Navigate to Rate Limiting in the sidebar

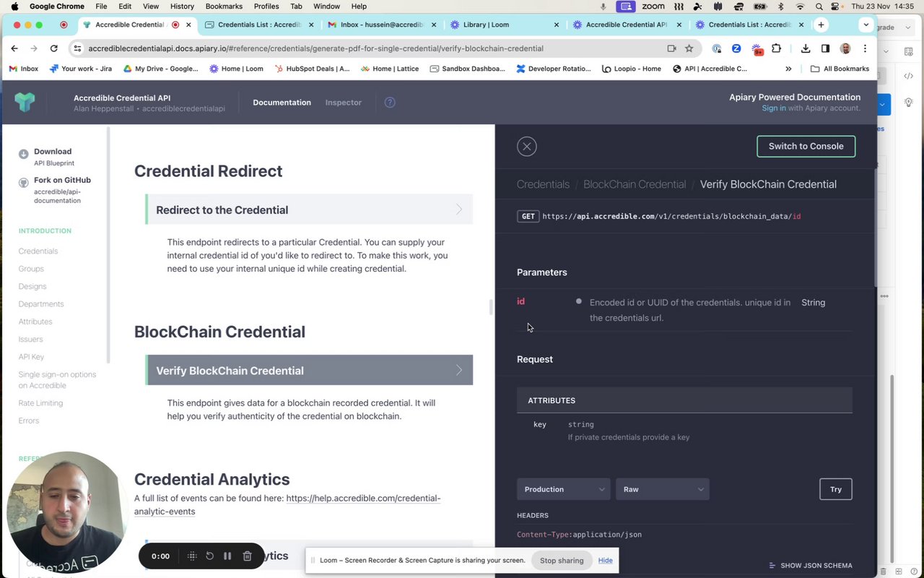click(40, 403)
